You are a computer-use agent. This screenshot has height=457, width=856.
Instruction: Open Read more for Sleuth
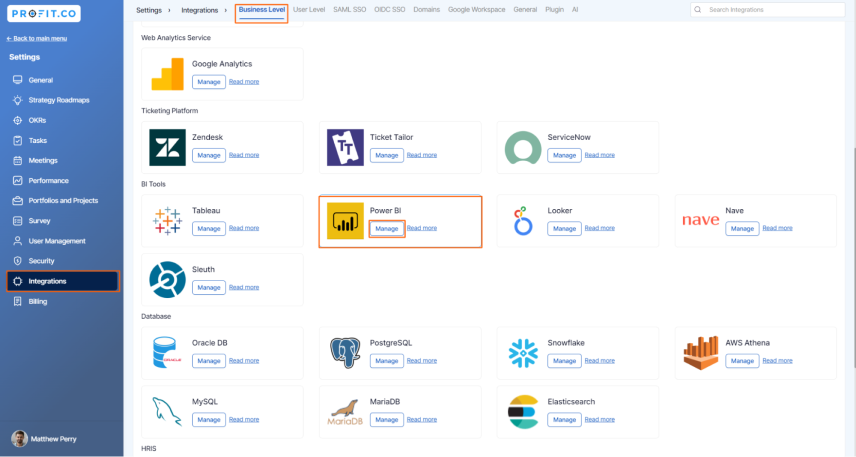click(244, 287)
